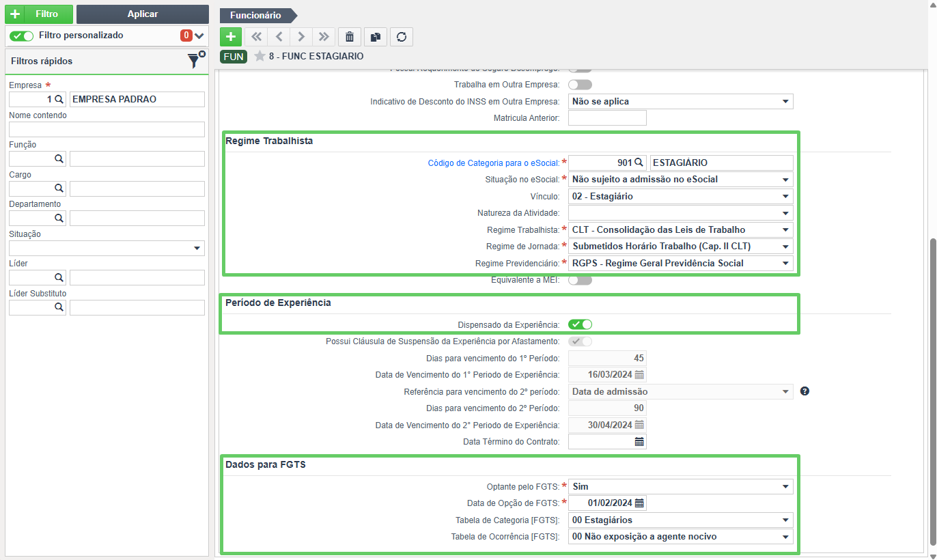Expand the Situação filter dropdown
937x560 pixels.
point(107,248)
